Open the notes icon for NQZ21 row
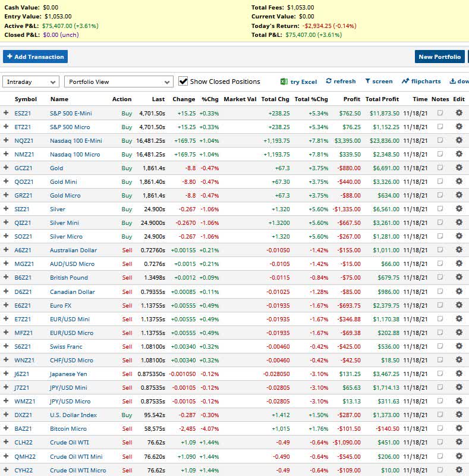This screenshot has width=469, height=476. coord(440,141)
